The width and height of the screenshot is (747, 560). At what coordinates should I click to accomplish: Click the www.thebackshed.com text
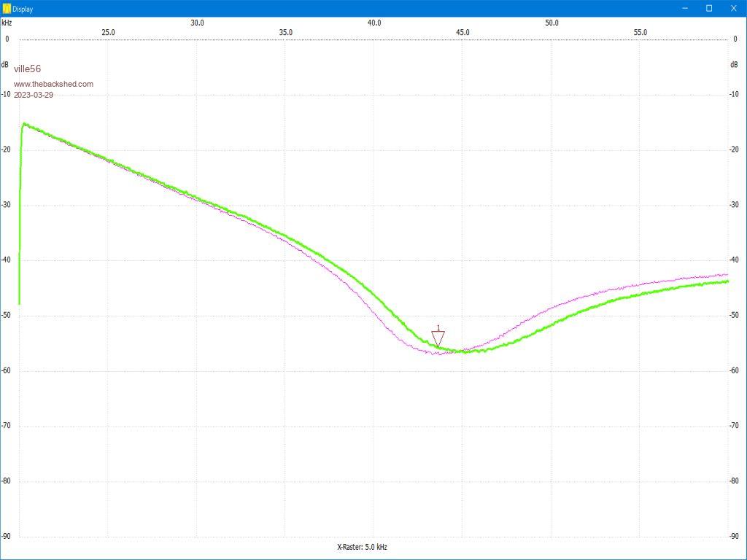click(x=53, y=84)
